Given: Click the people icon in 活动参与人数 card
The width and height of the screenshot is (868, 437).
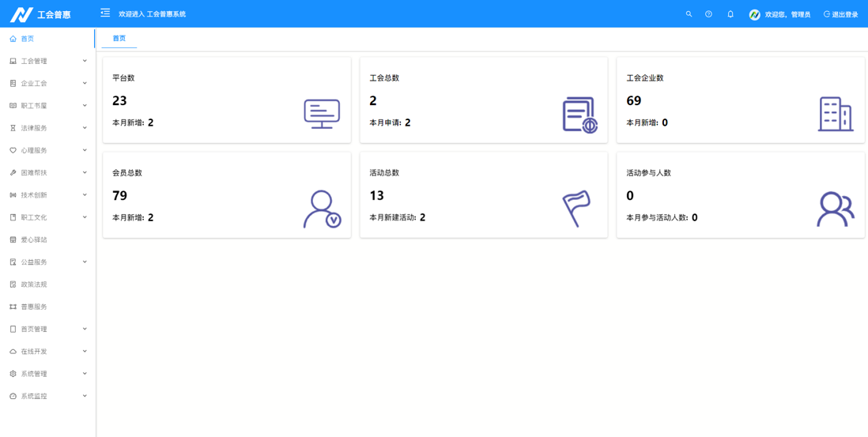Looking at the screenshot, I should point(835,209).
